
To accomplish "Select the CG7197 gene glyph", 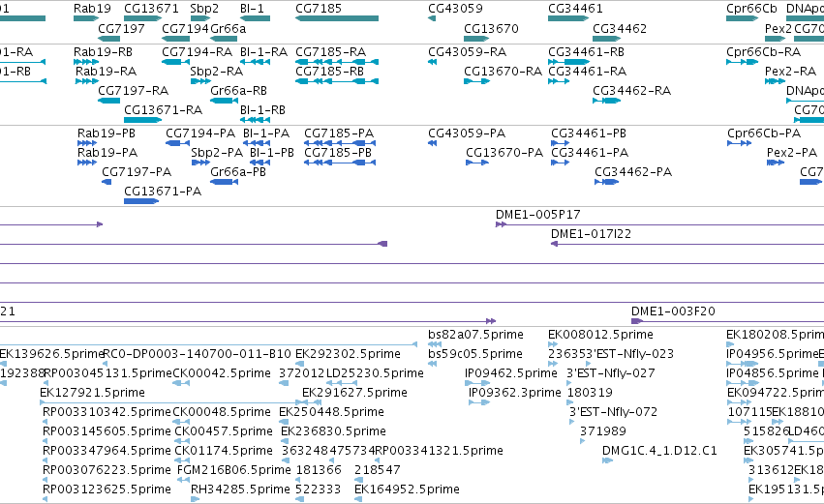I will 108,39.
